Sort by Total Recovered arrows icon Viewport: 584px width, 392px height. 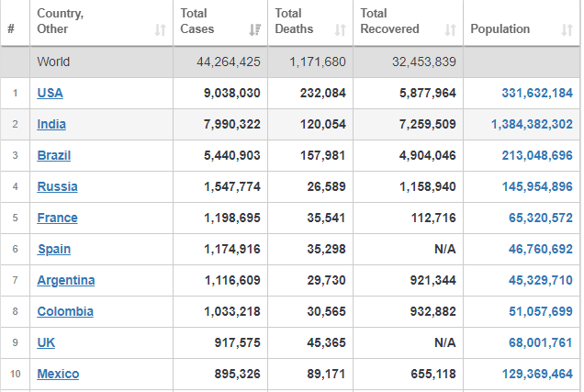(450, 29)
